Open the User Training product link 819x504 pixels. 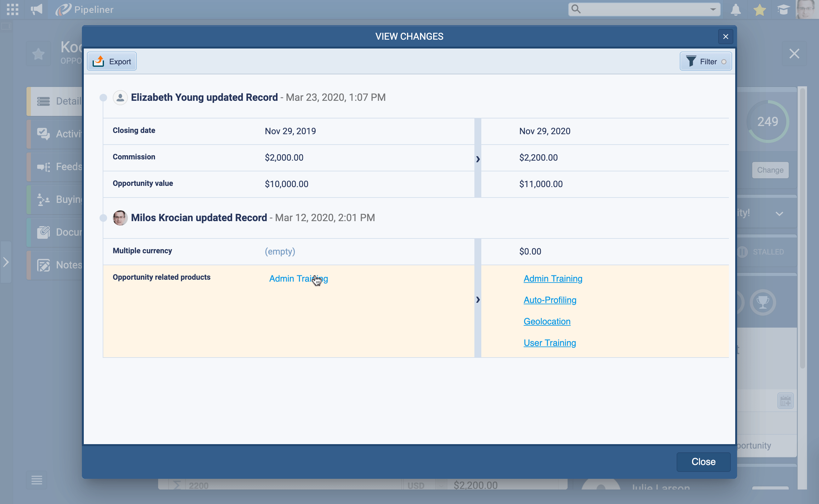pyautogui.click(x=549, y=343)
